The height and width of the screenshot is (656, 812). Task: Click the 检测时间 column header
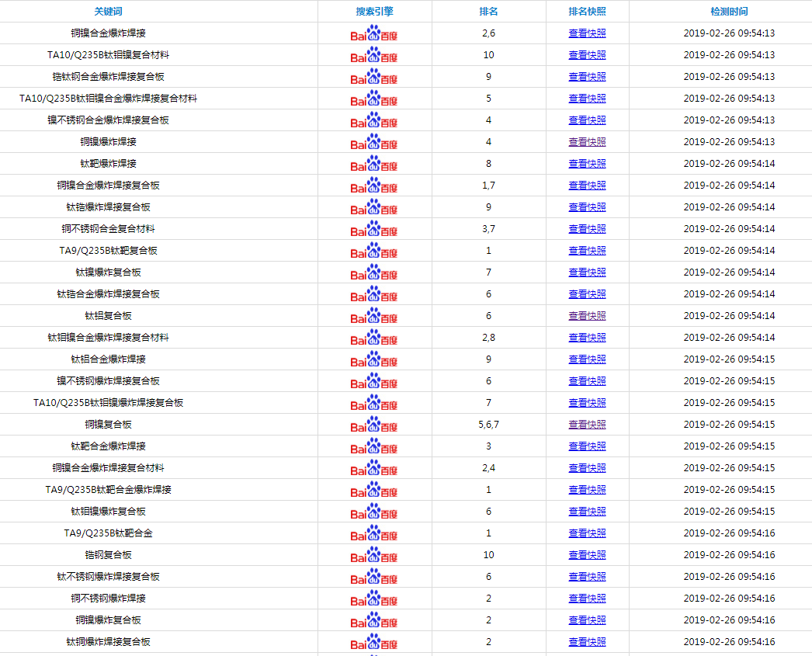point(729,12)
